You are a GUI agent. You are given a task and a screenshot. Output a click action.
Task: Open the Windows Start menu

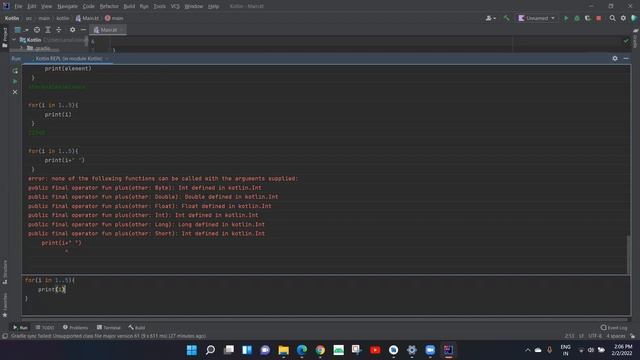191,350
